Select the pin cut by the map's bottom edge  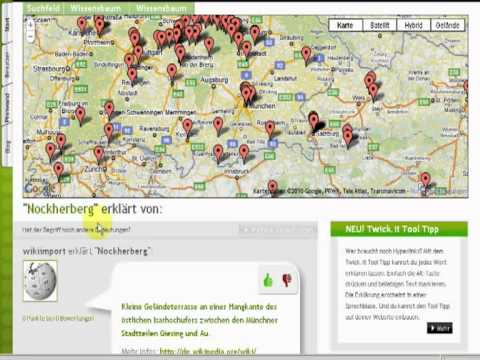point(273,187)
